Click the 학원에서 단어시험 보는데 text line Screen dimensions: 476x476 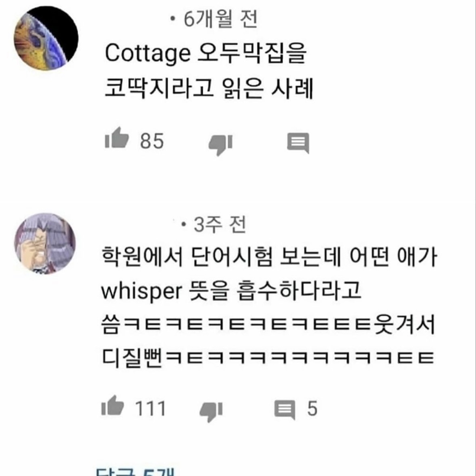(269, 257)
